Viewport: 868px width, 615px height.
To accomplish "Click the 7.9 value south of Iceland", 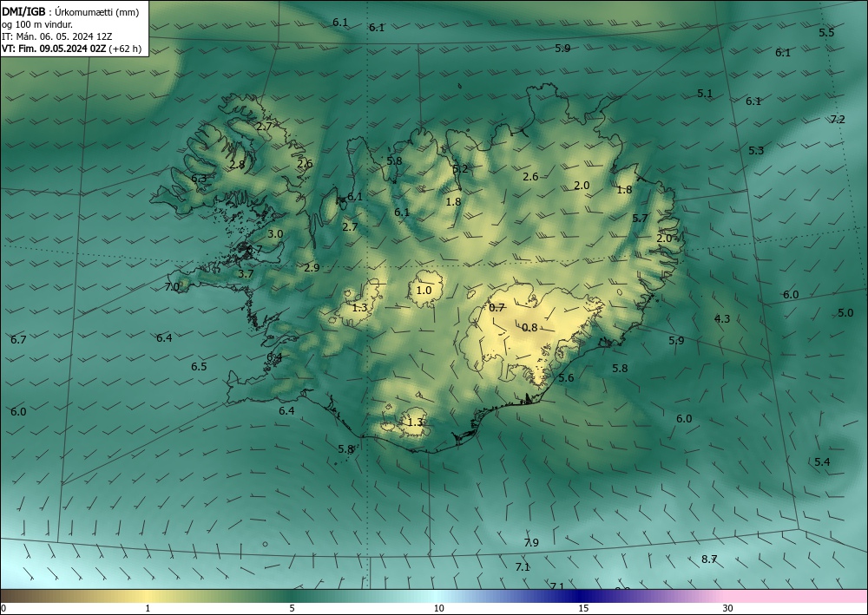I will point(531,542).
